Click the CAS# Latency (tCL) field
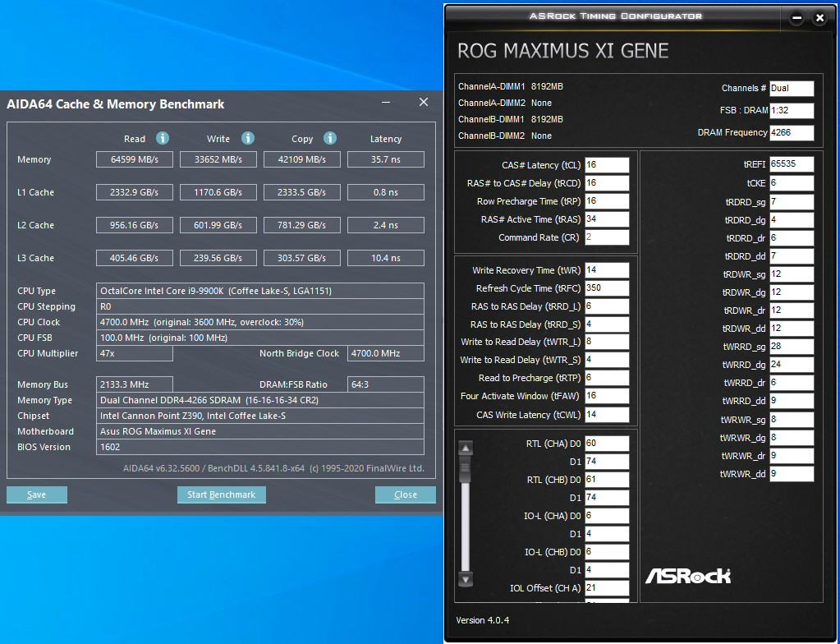The width and height of the screenshot is (840, 644). (607, 165)
